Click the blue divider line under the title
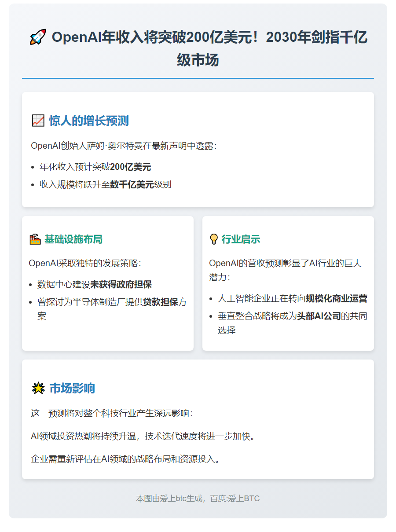Screen dimensions: 396x532 198,78
